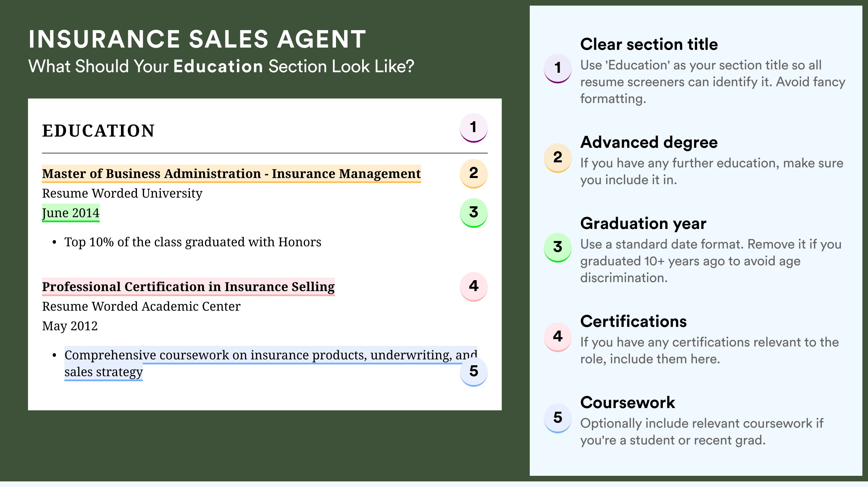Click the 'Top 10% of the class' bullet
868x487 pixels.
point(193,242)
